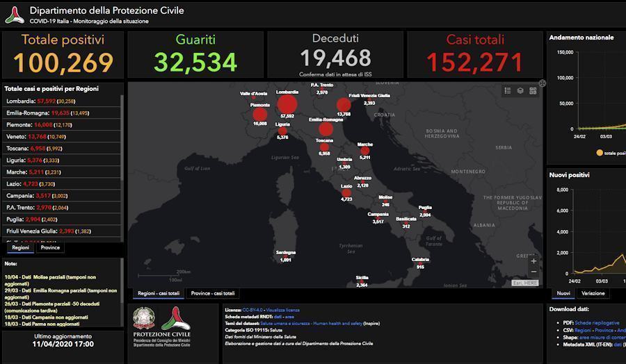Expand the map panel to full view

pos(543,83)
